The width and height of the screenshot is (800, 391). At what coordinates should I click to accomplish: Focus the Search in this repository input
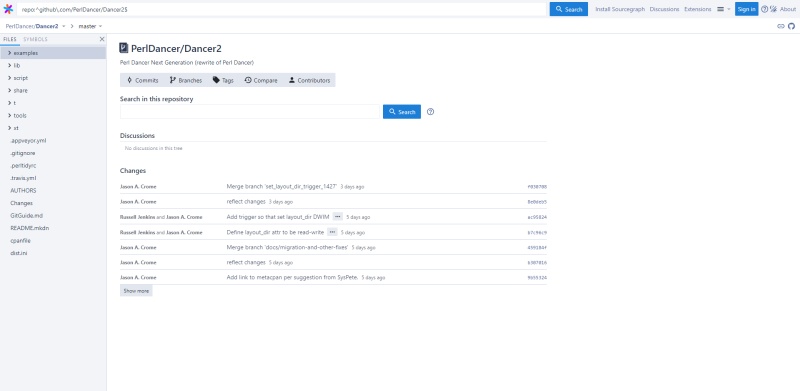tap(251, 112)
